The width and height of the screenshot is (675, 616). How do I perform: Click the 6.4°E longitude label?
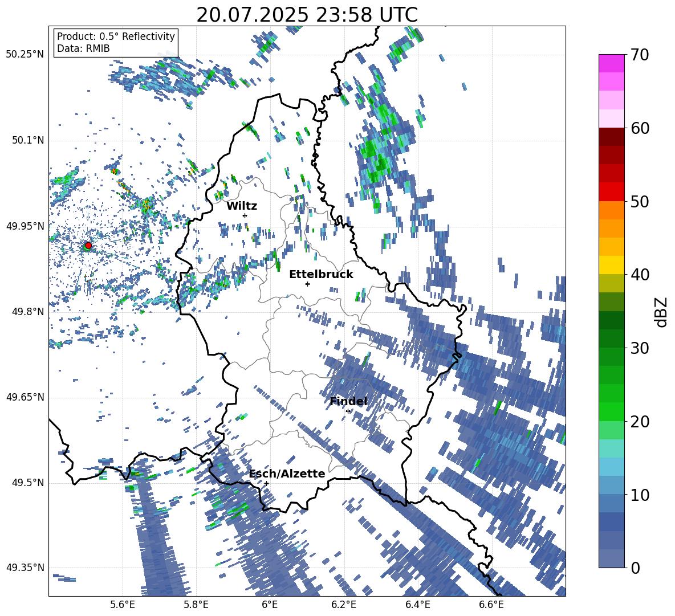tap(417, 605)
